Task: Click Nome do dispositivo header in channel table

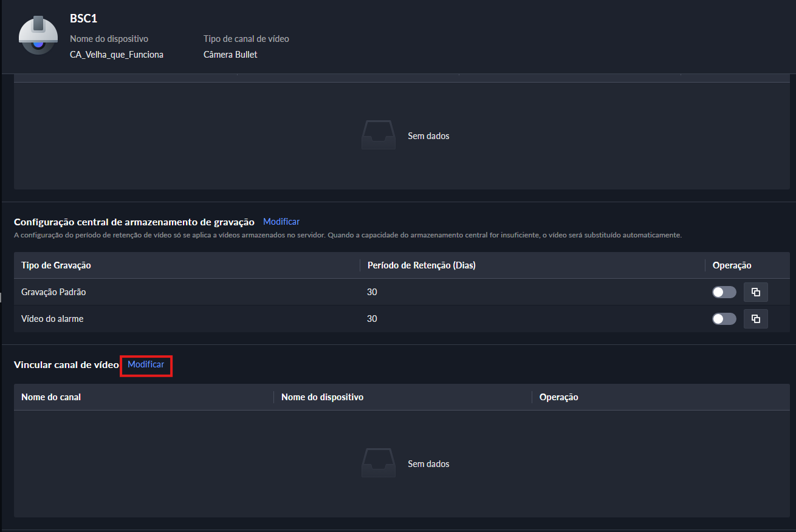Action: pyautogui.click(x=322, y=397)
